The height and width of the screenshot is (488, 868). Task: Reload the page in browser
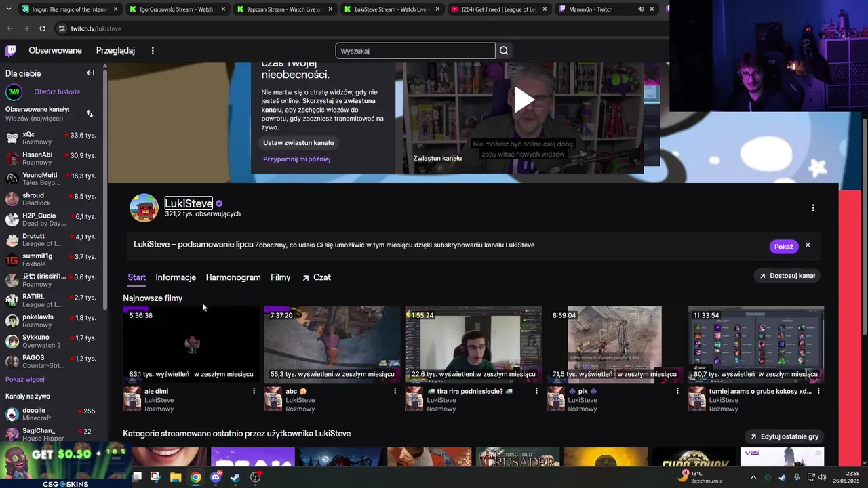pos(42,28)
